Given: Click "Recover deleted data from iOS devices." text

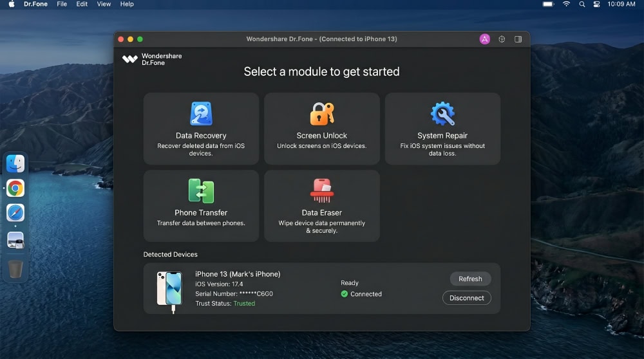Looking at the screenshot, I should (x=201, y=149).
